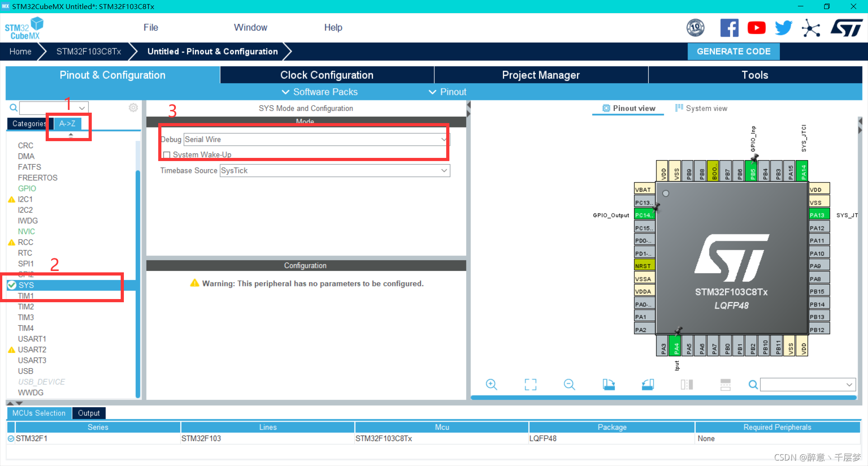Open the File menu
The width and height of the screenshot is (868, 466).
[x=151, y=28]
